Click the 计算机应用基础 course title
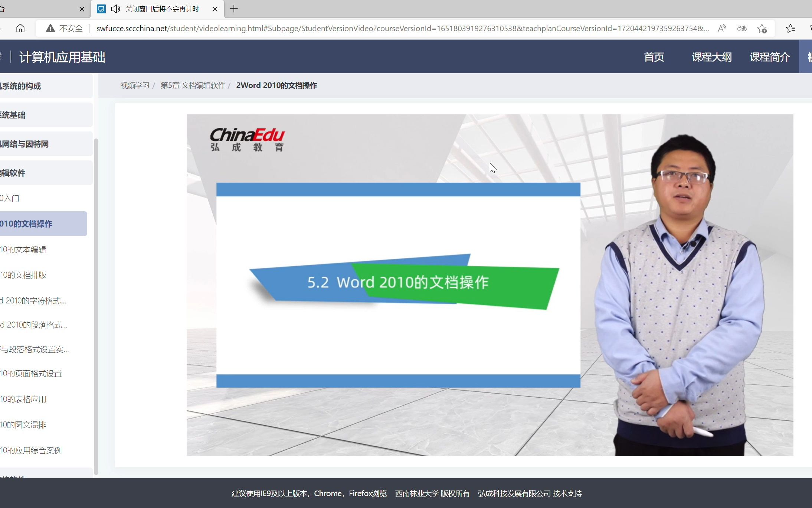Image resolution: width=812 pixels, height=508 pixels. point(62,57)
